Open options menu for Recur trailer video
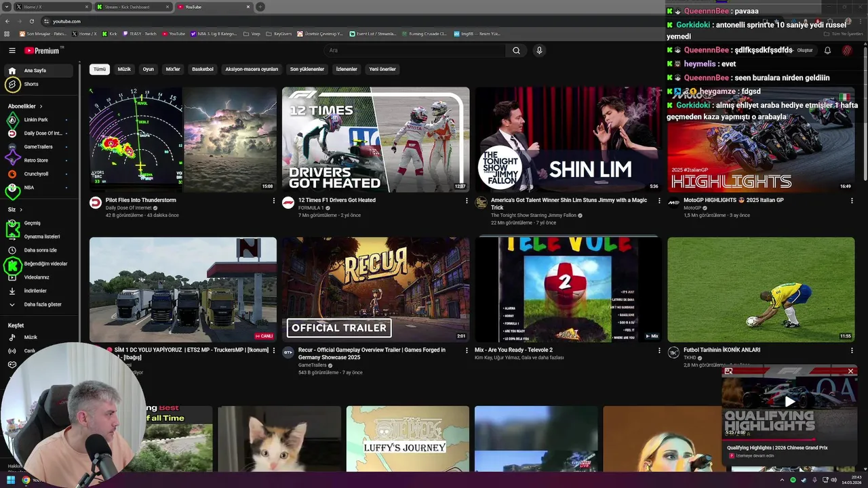This screenshot has height=488, width=868. coord(467,350)
